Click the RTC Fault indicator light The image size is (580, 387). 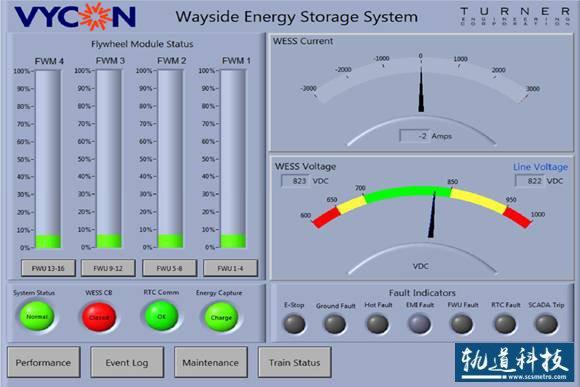pos(505,324)
